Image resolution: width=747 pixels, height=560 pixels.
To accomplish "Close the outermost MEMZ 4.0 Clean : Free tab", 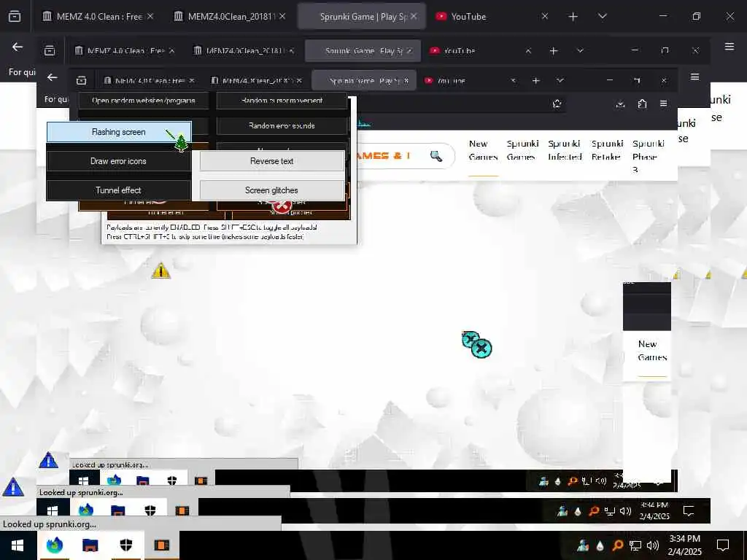I will (150, 16).
